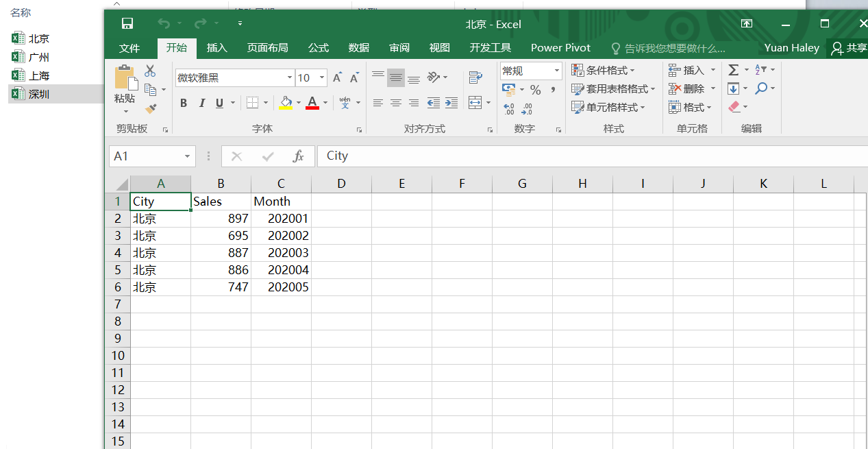Switch to the 插入 ribbon tab
This screenshot has width=868, height=449.
216,48
